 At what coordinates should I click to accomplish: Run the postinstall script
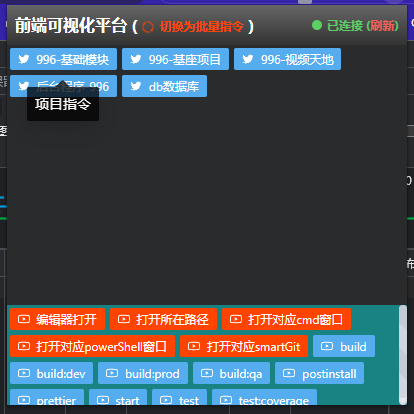319,373
